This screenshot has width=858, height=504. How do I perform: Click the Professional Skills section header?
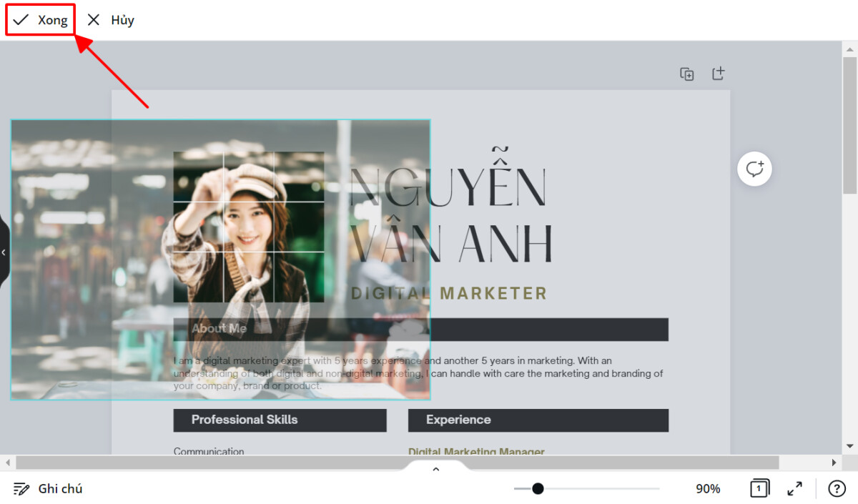point(280,420)
